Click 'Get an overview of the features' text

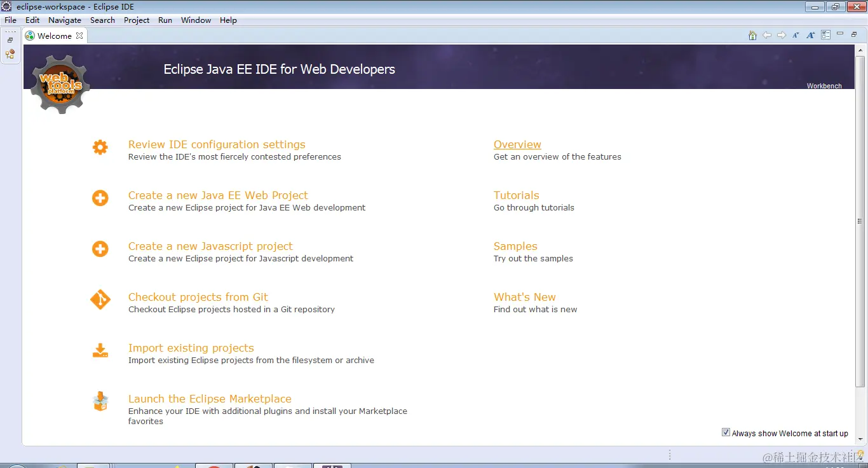point(557,156)
